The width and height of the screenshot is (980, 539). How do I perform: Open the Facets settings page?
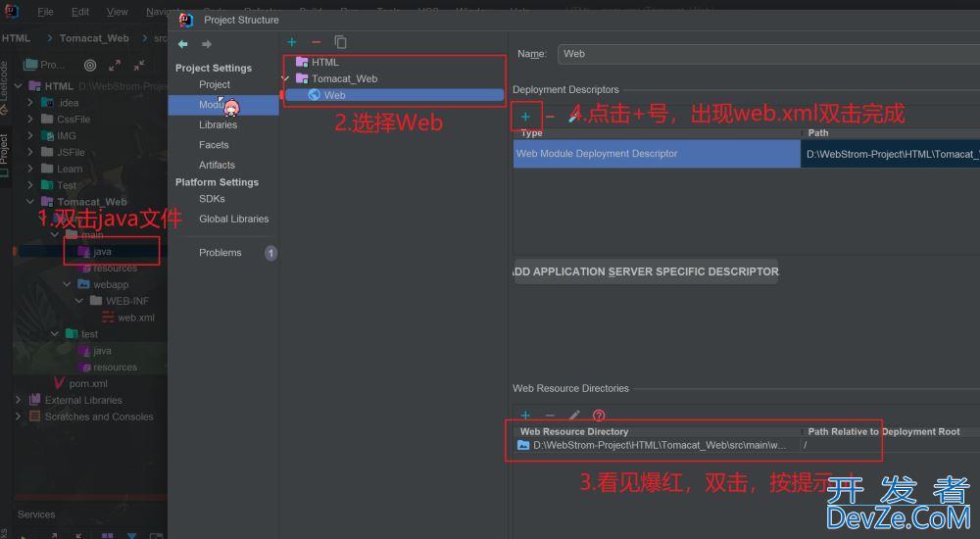[214, 145]
